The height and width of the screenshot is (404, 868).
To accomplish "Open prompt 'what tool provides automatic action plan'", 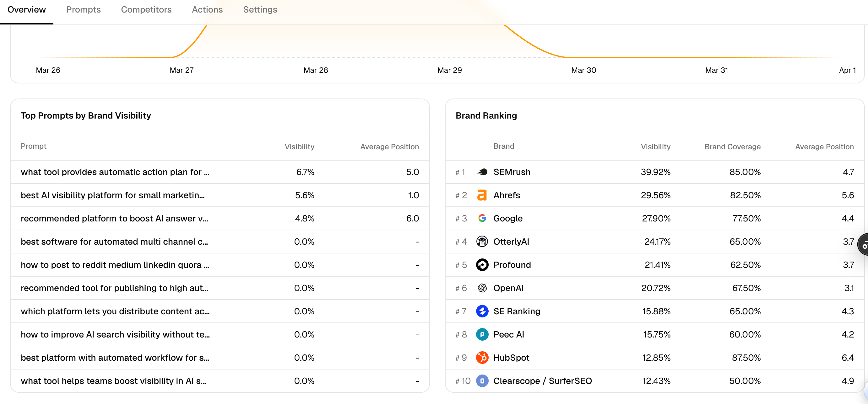I will click(x=115, y=172).
